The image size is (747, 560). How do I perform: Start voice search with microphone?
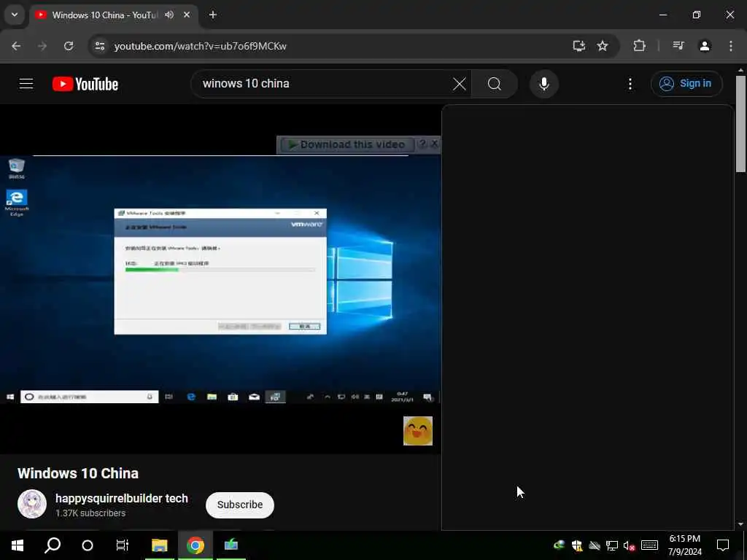point(543,84)
